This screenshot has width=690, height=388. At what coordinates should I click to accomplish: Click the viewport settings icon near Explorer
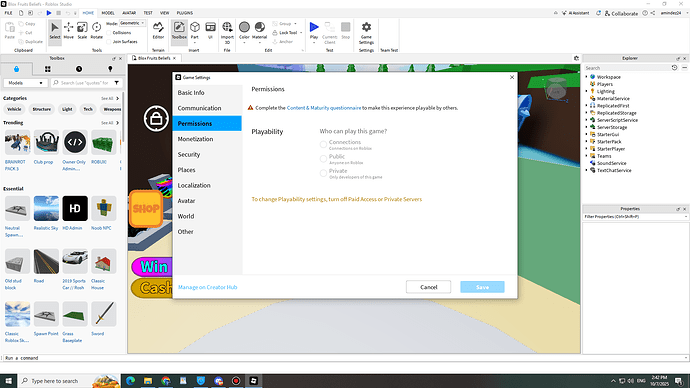click(576, 58)
